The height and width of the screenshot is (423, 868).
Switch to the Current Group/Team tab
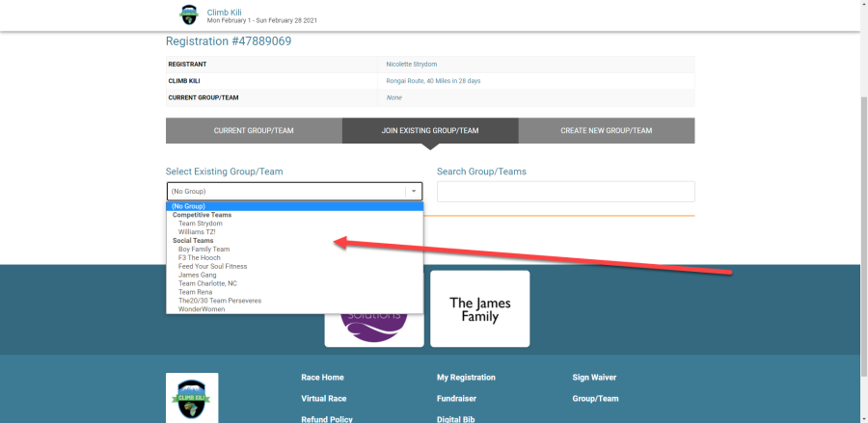tap(254, 130)
